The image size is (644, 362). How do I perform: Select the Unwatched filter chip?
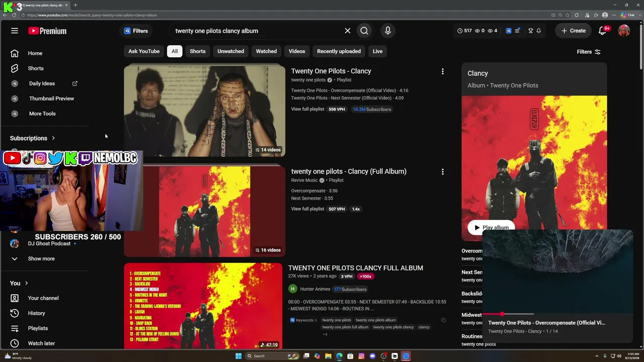(x=230, y=51)
